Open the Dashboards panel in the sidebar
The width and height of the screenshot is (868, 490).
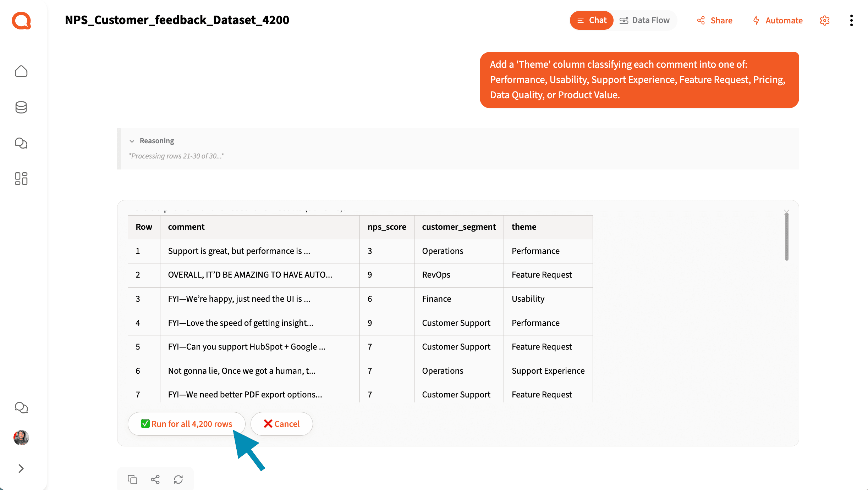pyautogui.click(x=21, y=179)
